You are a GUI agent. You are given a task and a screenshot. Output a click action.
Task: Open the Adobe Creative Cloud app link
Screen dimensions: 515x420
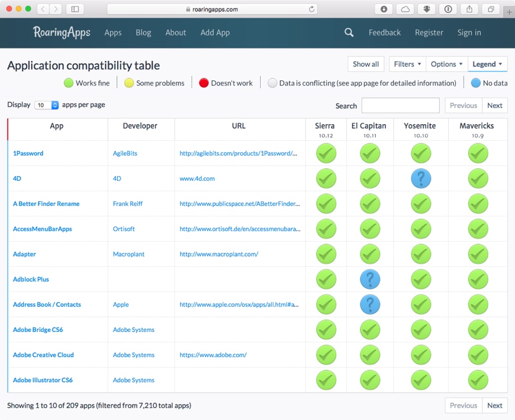click(43, 355)
